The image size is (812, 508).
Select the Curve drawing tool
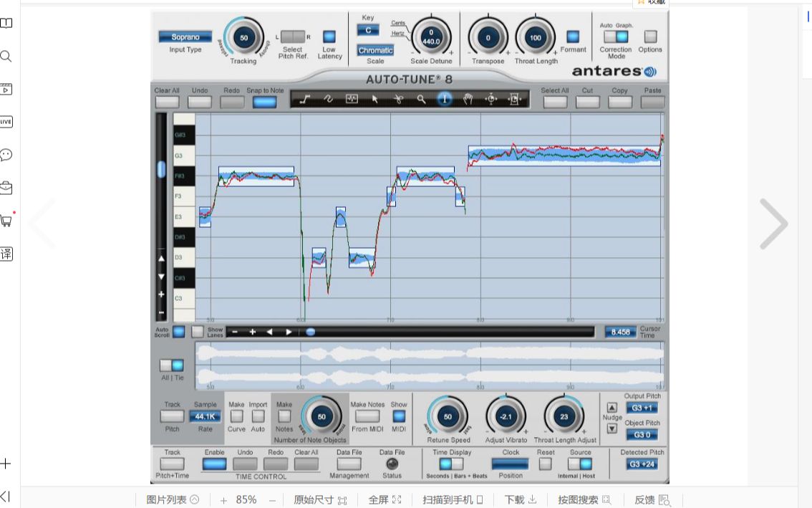[x=328, y=99]
